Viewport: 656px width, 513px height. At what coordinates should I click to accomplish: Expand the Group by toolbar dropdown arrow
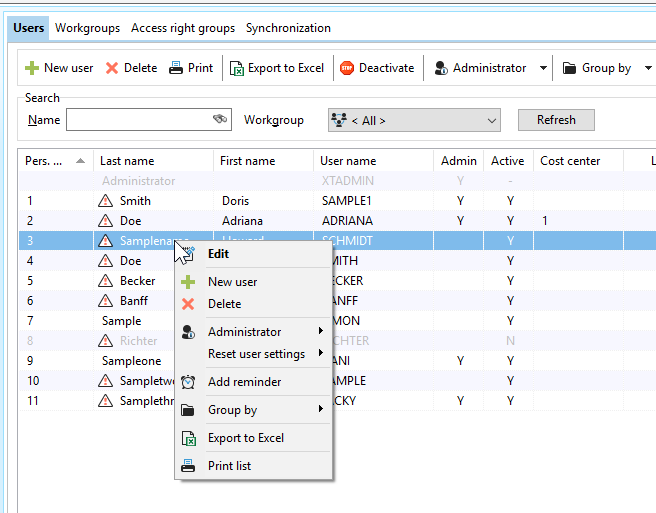coord(648,68)
